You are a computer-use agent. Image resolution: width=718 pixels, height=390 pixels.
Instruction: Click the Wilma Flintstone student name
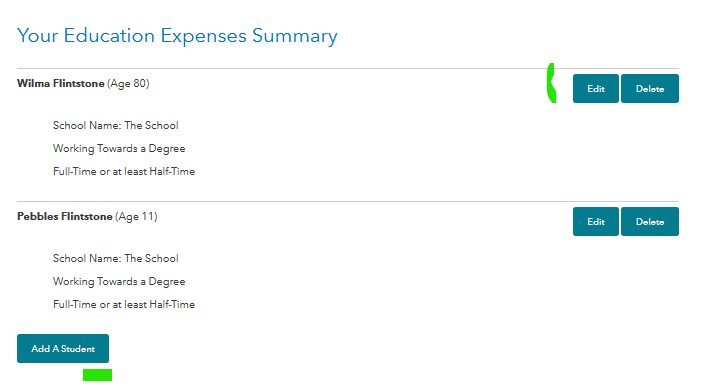pyautogui.click(x=60, y=83)
